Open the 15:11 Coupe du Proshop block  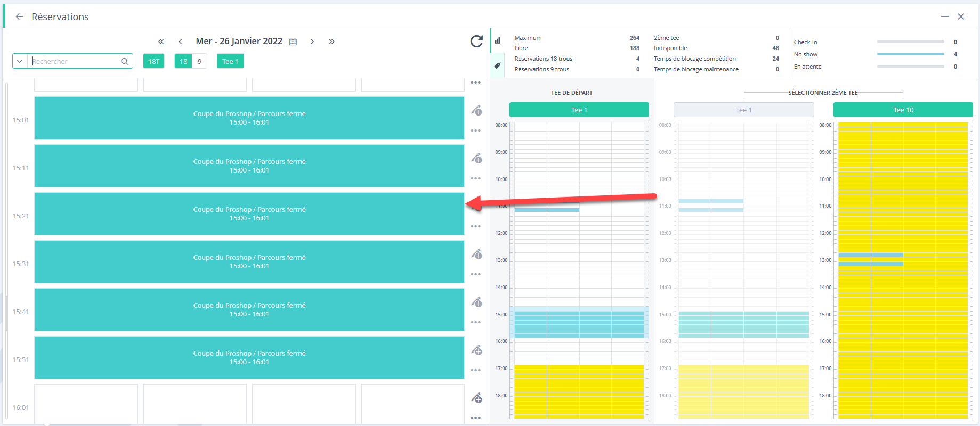(x=249, y=166)
